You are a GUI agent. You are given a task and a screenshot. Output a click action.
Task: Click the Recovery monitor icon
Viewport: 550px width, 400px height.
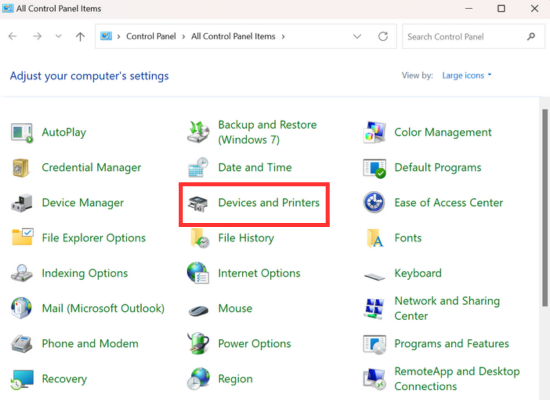[x=22, y=379]
